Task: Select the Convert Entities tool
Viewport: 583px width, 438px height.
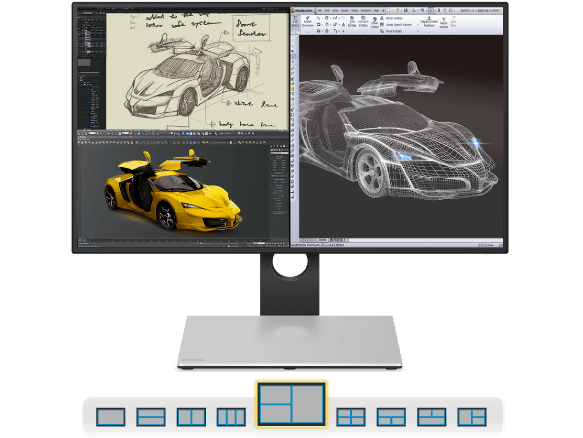Action: point(363,22)
